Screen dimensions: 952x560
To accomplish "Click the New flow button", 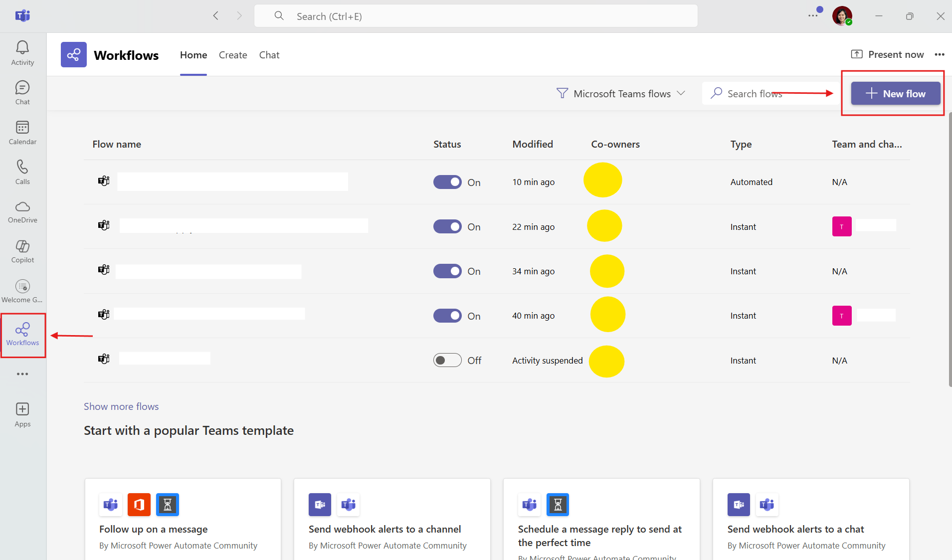I will tap(896, 93).
